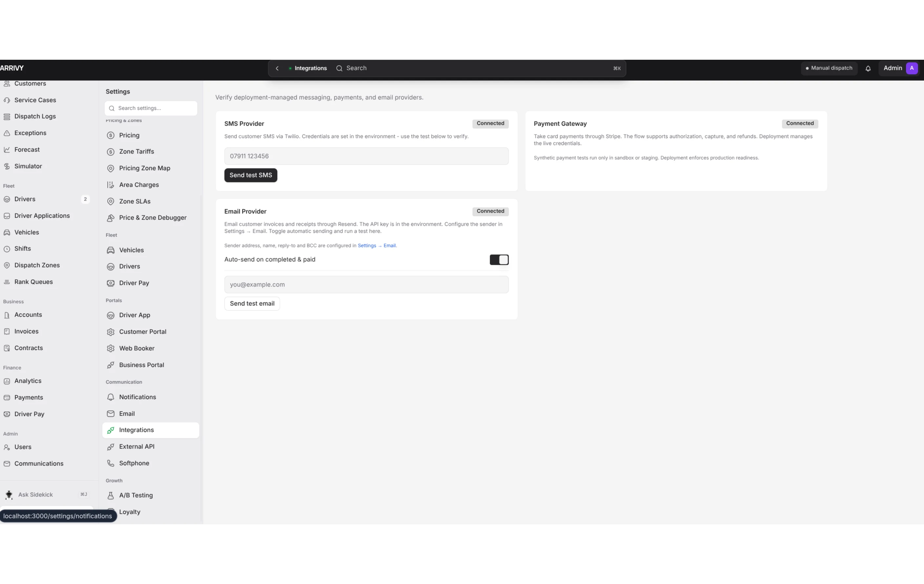This screenshot has width=924, height=584.
Task: Click the notification bell icon
Action: coord(868,68)
